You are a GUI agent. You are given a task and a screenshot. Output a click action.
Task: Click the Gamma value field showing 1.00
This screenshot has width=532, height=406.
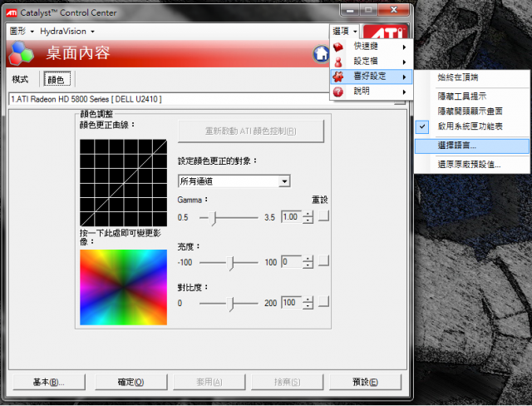[292, 217]
